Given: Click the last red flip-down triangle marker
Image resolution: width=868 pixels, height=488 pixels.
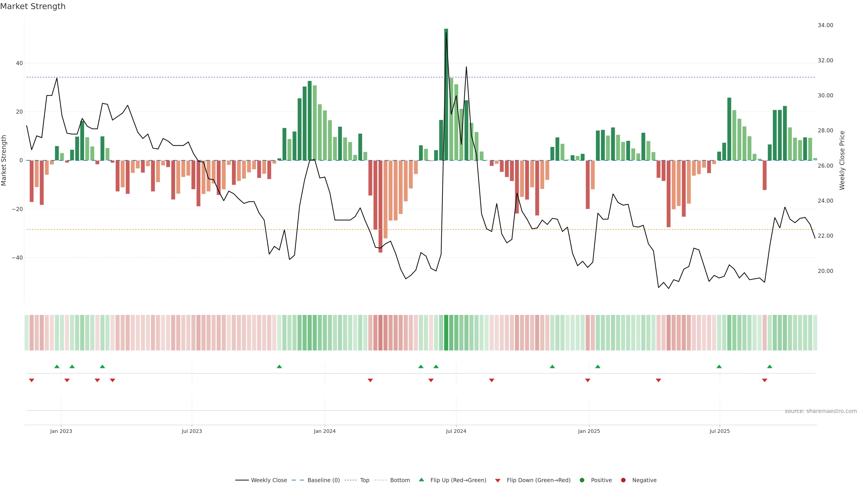Looking at the screenshot, I should coord(764,380).
